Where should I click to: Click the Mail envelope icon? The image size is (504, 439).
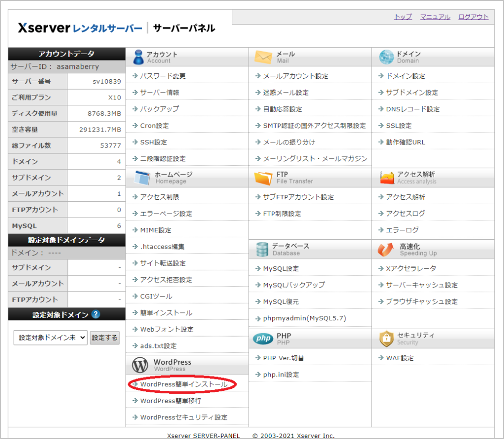point(263,57)
